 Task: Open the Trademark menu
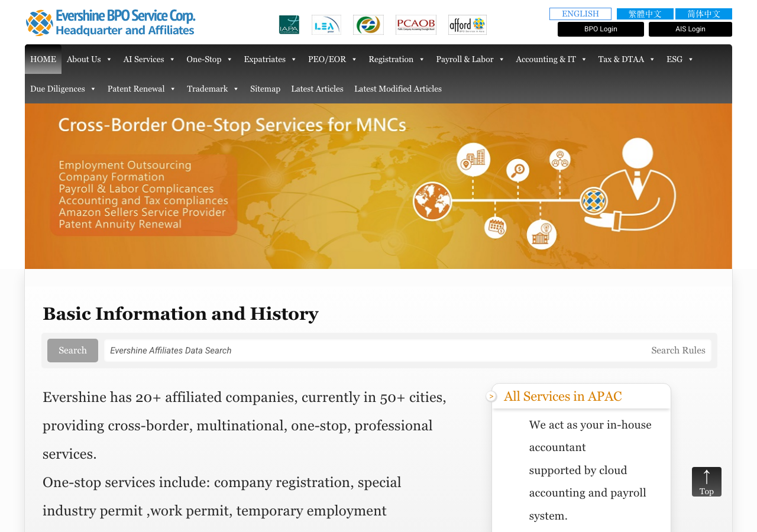point(213,89)
